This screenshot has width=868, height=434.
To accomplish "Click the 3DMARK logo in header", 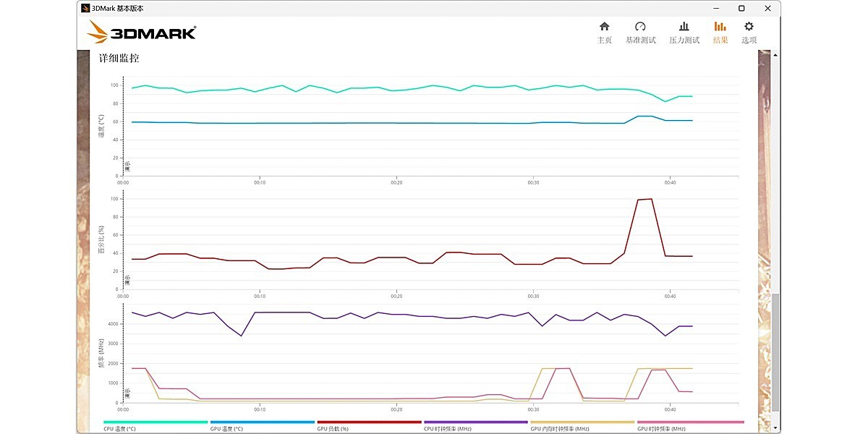I will [x=142, y=33].
